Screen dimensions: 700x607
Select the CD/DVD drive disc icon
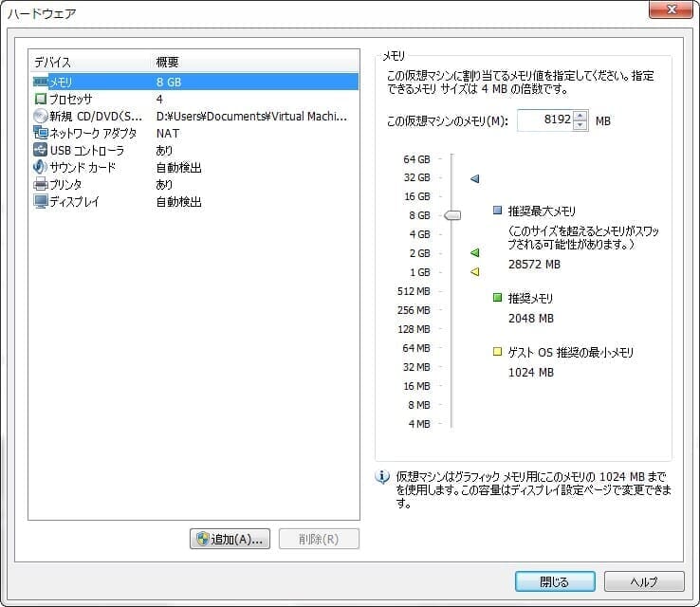pos(40,117)
